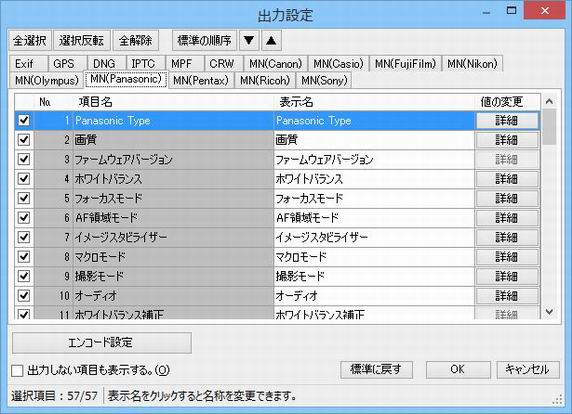Click the エンコード設定 button
This screenshot has height=414, width=572.
(x=102, y=343)
